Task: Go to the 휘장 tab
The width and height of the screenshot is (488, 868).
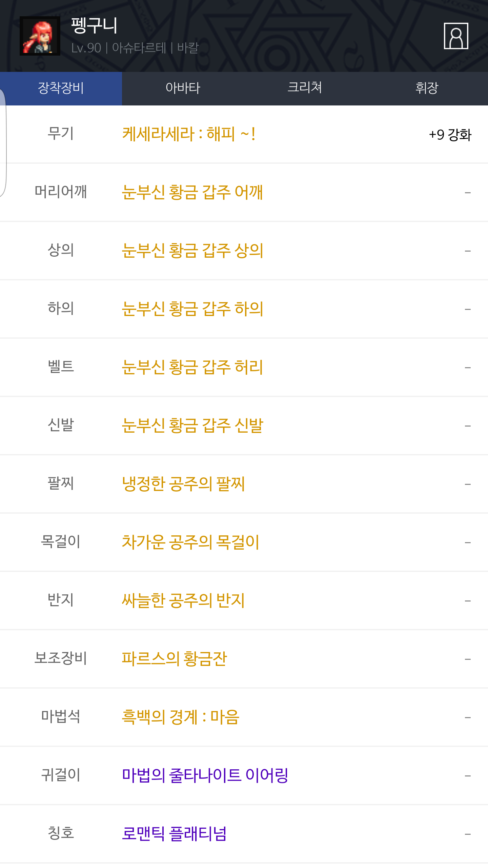Action: [427, 88]
